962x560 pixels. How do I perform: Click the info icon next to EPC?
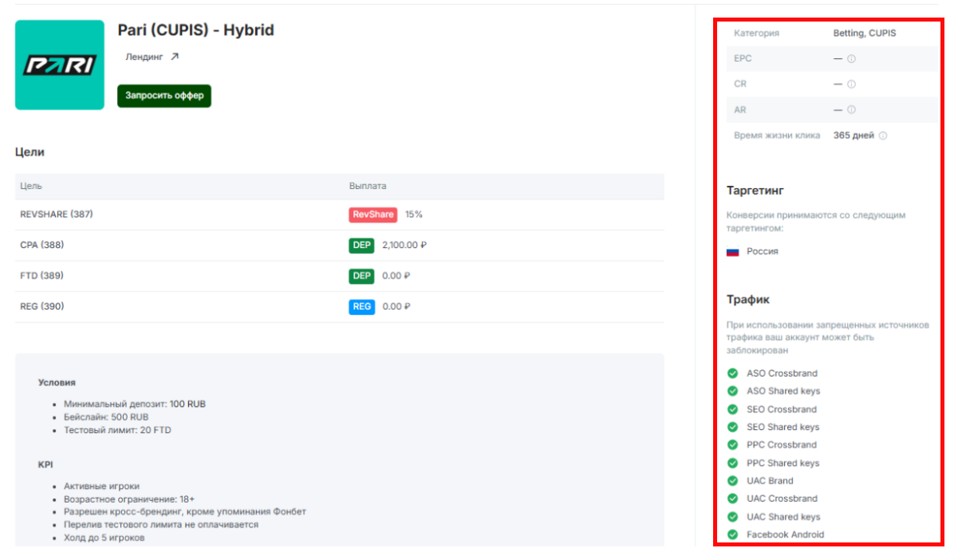pos(851,59)
